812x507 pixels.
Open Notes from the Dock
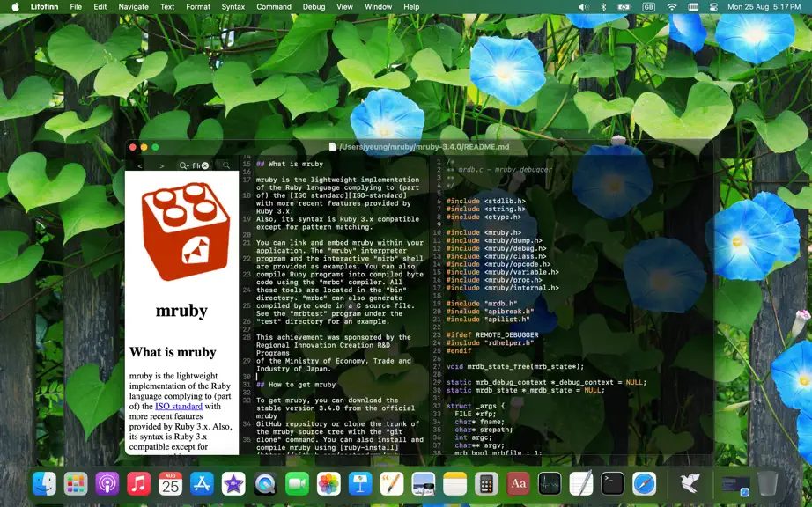click(454, 484)
